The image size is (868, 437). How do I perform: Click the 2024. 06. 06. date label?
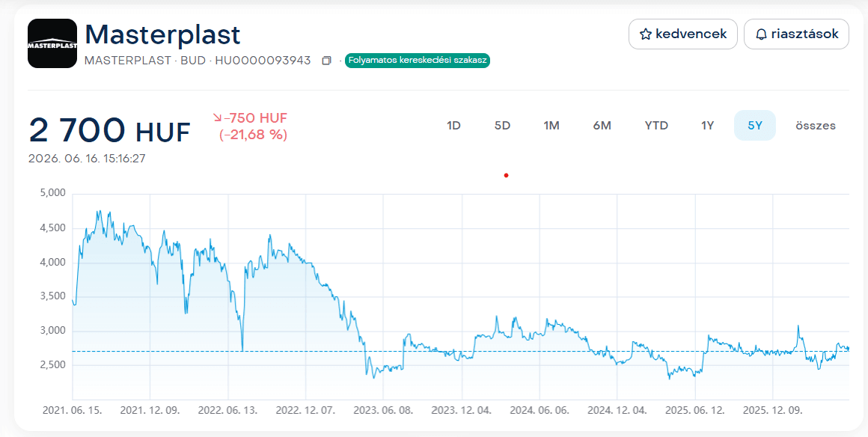point(540,411)
